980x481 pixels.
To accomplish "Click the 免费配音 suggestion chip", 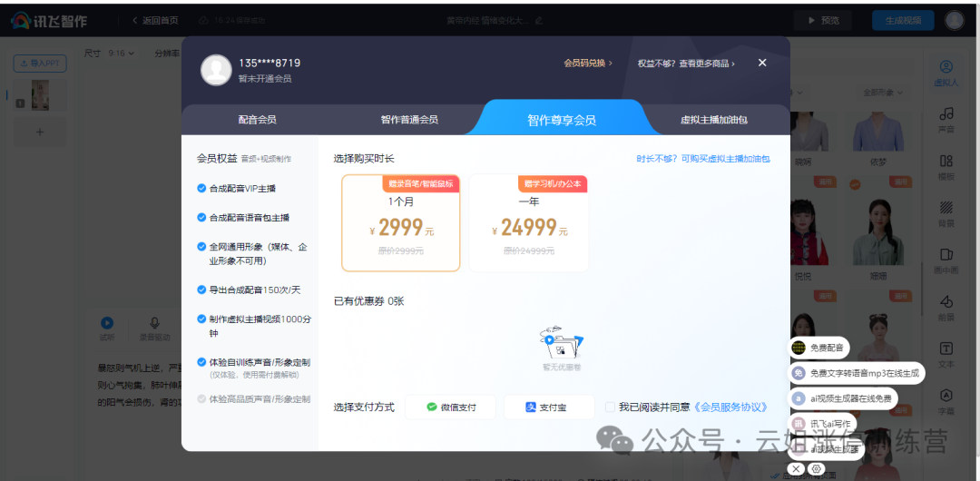I will coord(819,348).
